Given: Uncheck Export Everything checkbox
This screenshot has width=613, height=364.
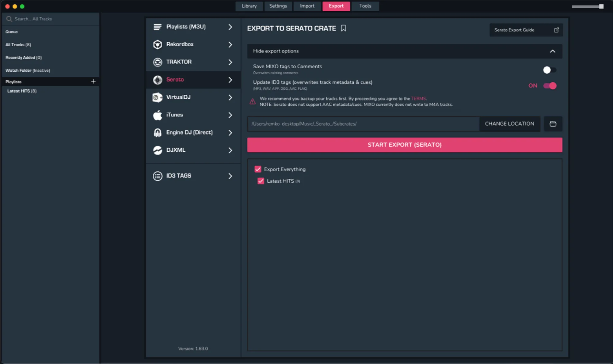Looking at the screenshot, I should click(258, 169).
